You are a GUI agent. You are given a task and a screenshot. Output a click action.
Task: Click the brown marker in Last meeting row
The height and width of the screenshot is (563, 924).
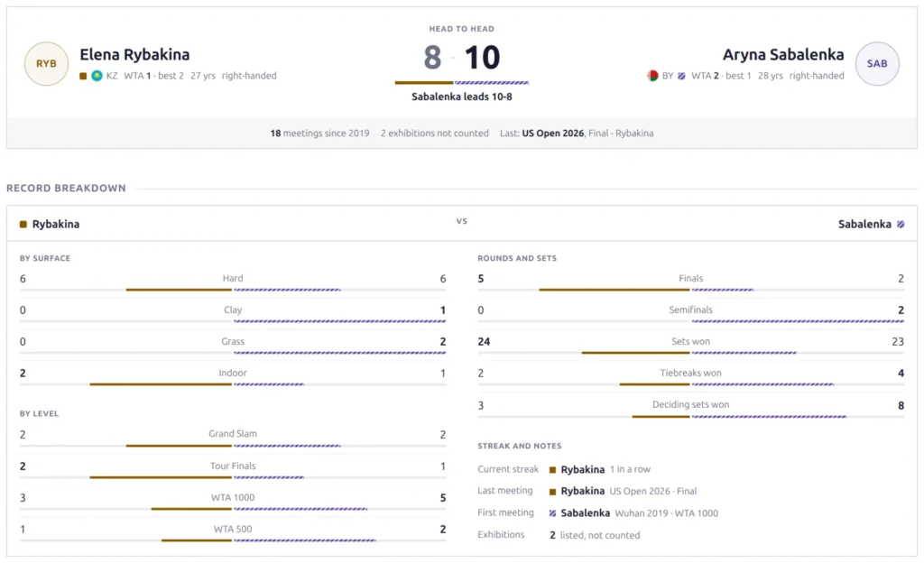[552, 492]
